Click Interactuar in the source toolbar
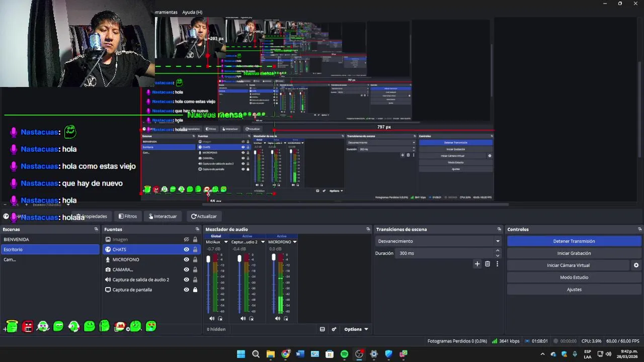Viewport: 644px width, 362px height. click(x=163, y=216)
